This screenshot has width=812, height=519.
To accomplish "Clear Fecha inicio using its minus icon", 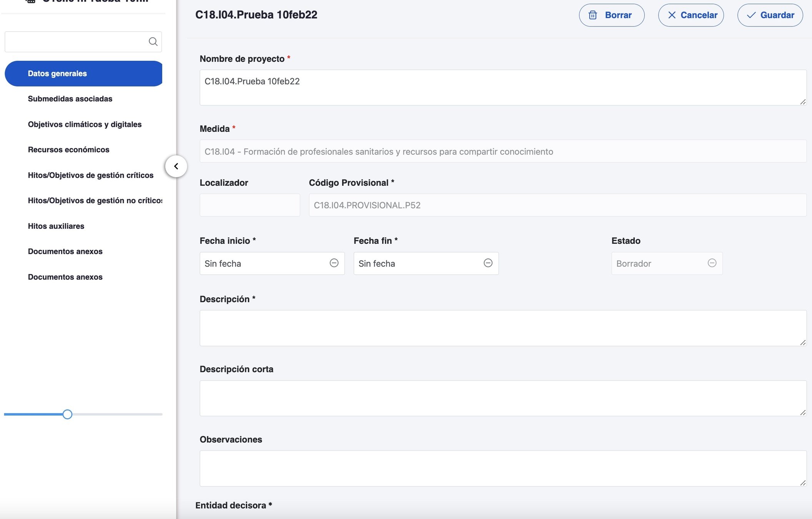I will click(334, 263).
